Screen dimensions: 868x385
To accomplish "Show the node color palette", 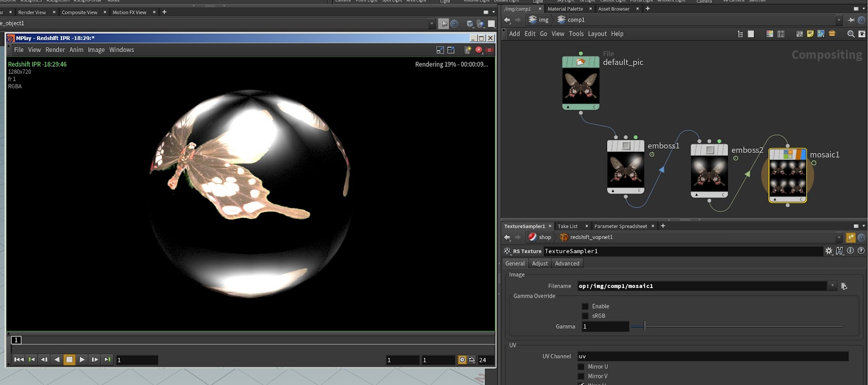I will click(x=769, y=34).
